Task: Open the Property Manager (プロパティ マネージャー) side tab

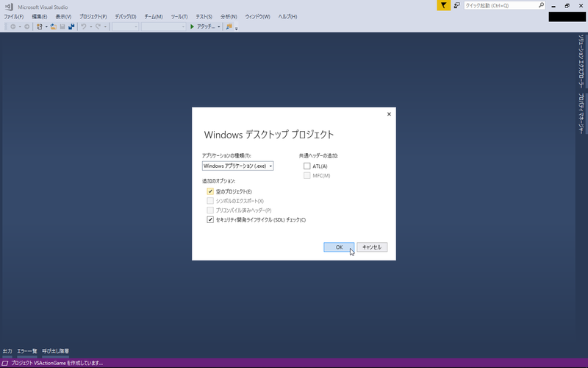Action: [x=581, y=113]
